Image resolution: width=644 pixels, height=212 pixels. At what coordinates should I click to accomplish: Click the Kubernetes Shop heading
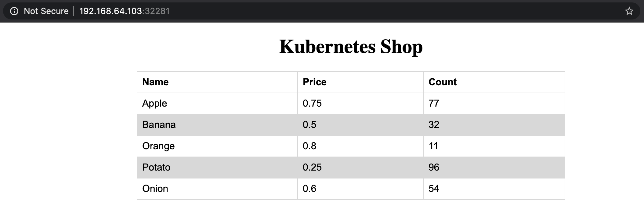point(351,47)
